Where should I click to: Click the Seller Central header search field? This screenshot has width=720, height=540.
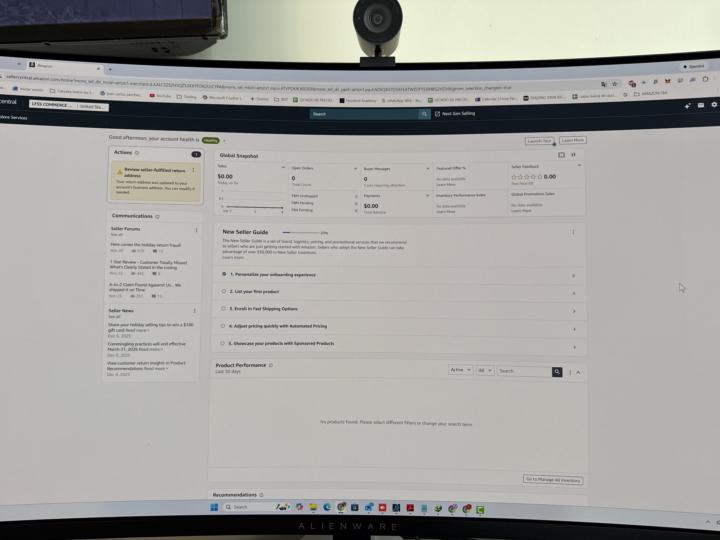[365, 114]
